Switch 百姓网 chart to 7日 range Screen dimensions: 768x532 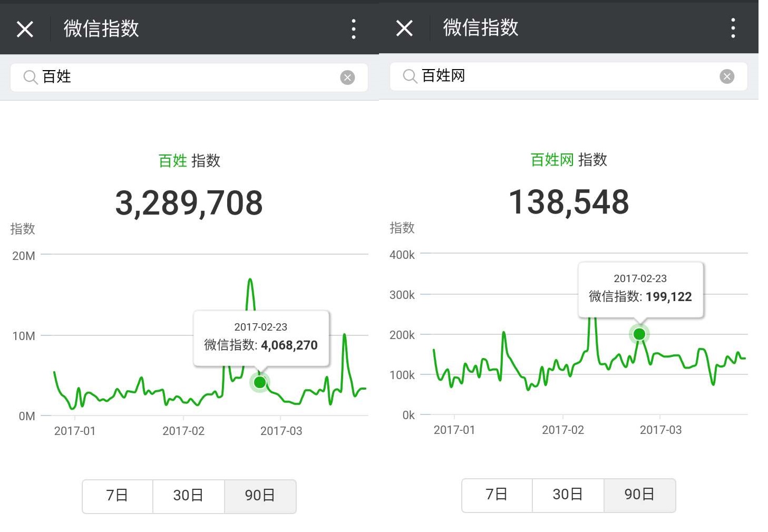(x=497, y=495)
